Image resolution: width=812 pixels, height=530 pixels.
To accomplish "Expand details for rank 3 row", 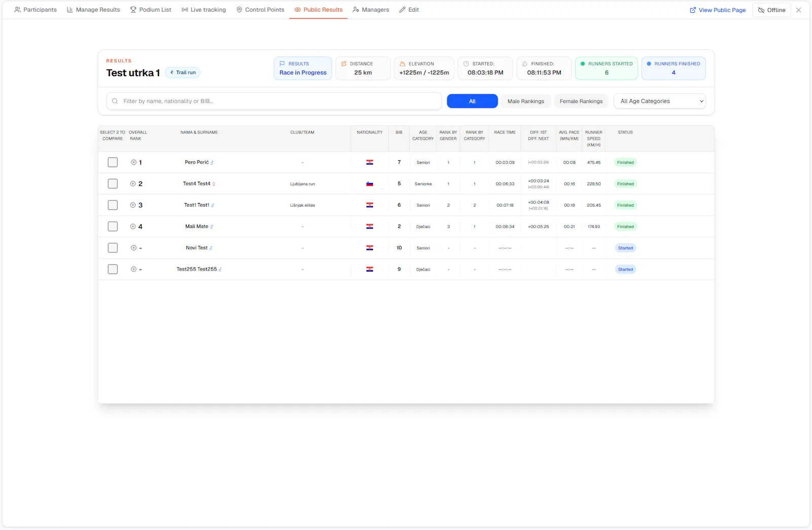I will coord(133,205).
